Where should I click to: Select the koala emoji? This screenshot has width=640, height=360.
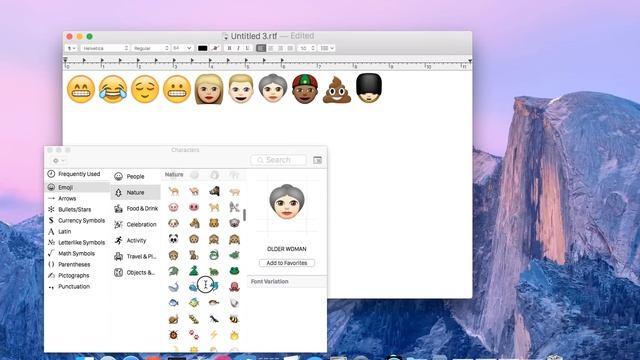point(234,223)
